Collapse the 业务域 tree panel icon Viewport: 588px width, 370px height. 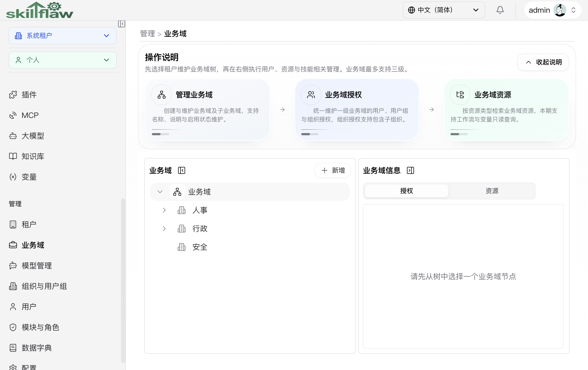(182, 170)
